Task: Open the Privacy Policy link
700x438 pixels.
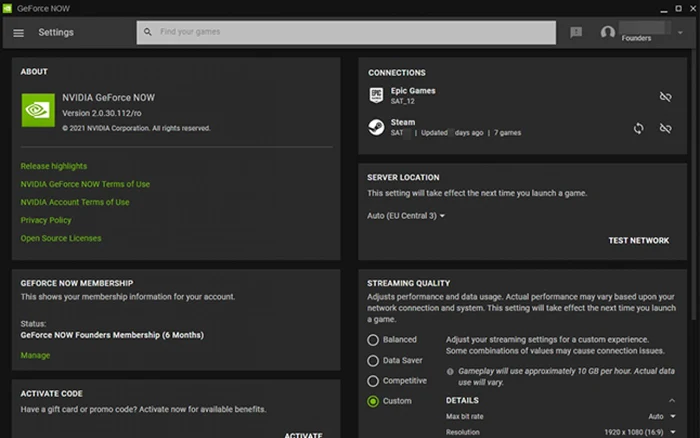Action: point(46,220)
